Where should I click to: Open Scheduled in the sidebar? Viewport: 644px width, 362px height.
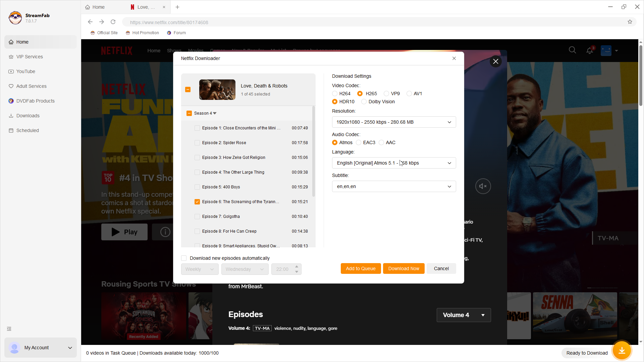click(x=41, y=130)
